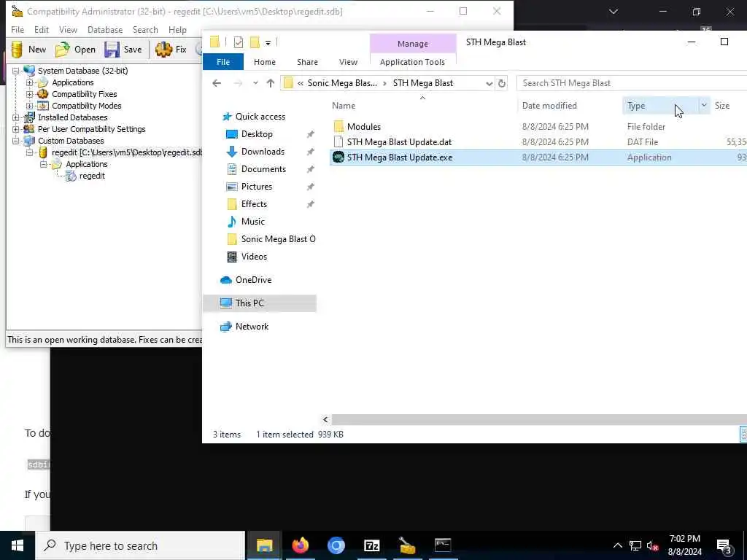
Task: Collapse the regedit database node
Action: coord(29,152)
